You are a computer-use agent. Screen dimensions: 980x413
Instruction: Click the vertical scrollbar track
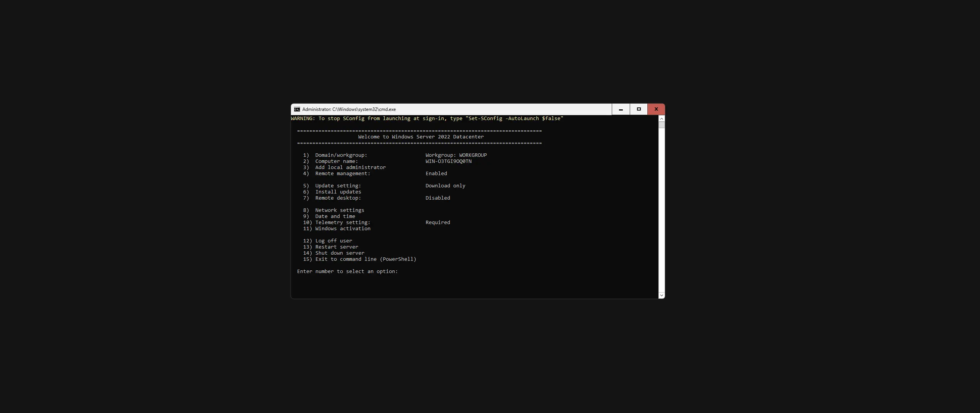pos(661,210)
